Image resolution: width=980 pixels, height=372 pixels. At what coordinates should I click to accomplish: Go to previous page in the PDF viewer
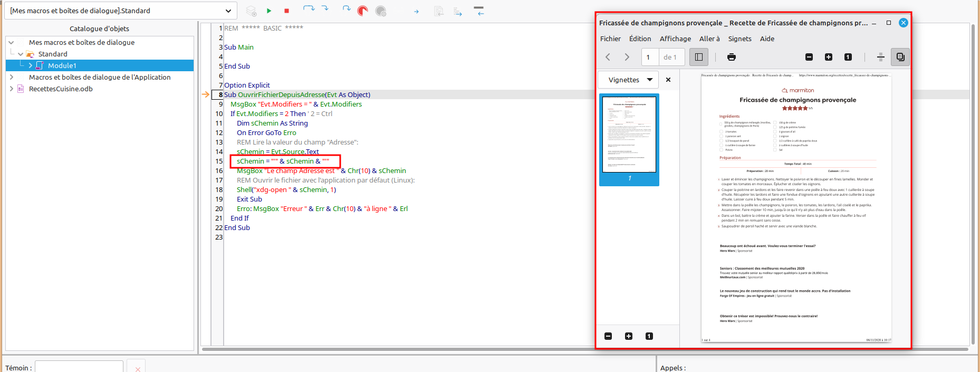pyautogui.click(x=608, y=57)
